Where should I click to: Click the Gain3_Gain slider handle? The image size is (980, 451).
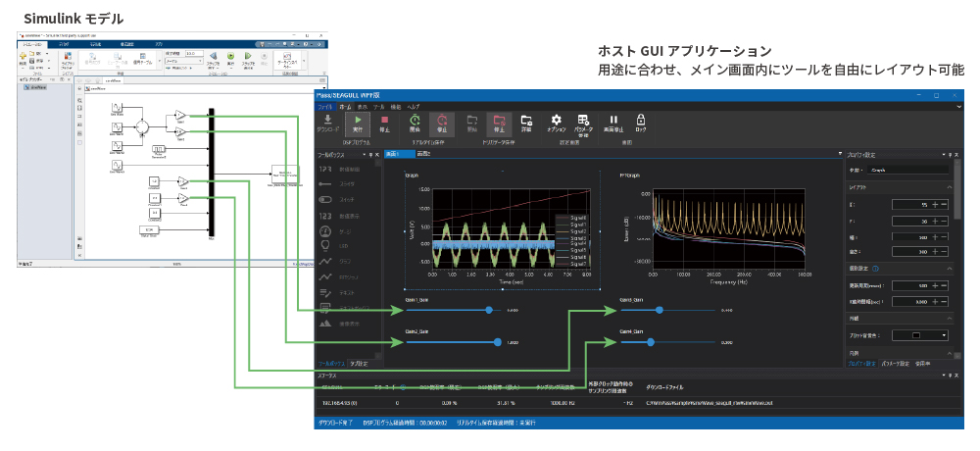tap(659, 310)
